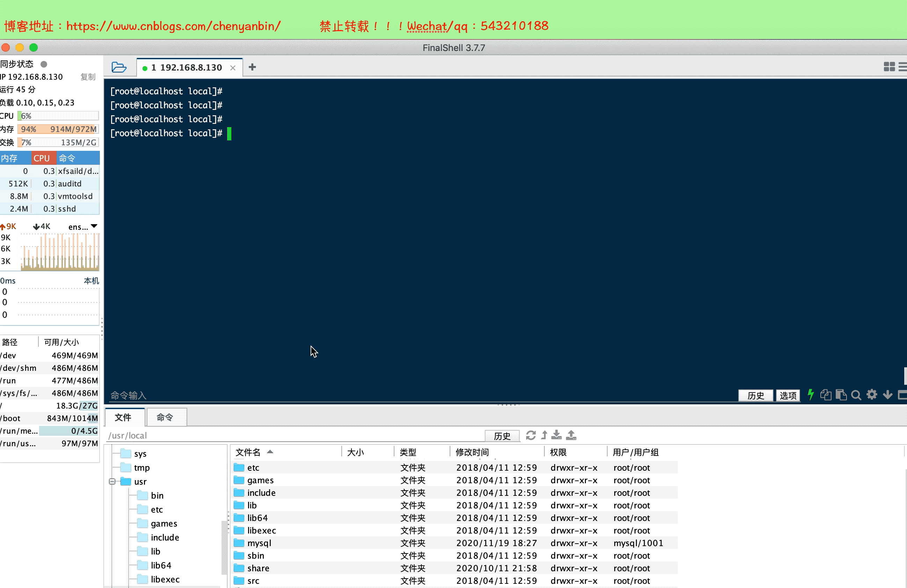The width and height of the screenshot is (907, 588).
Task: Open the hamburger menu in top right
Action: 903,67
